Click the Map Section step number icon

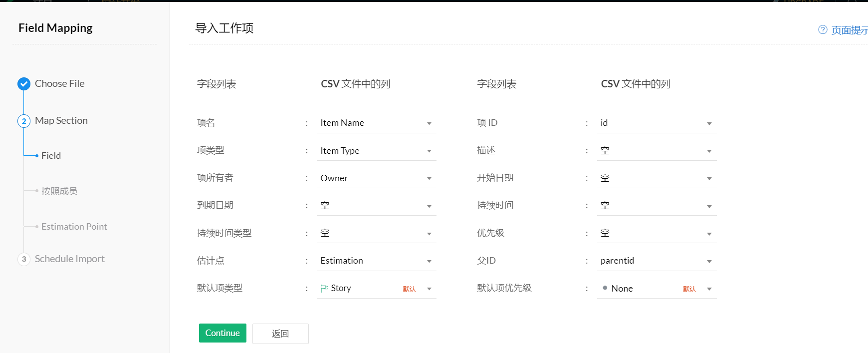coord(24,121)
